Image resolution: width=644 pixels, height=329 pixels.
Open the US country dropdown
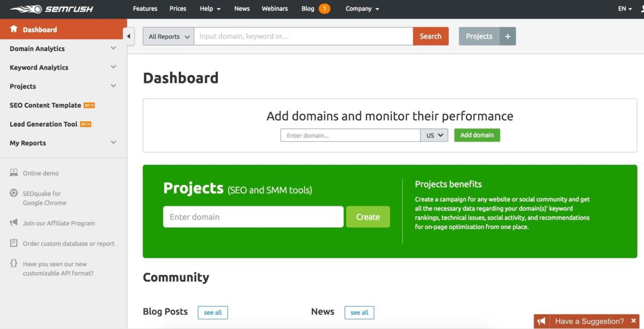click(x=435, y=135)
